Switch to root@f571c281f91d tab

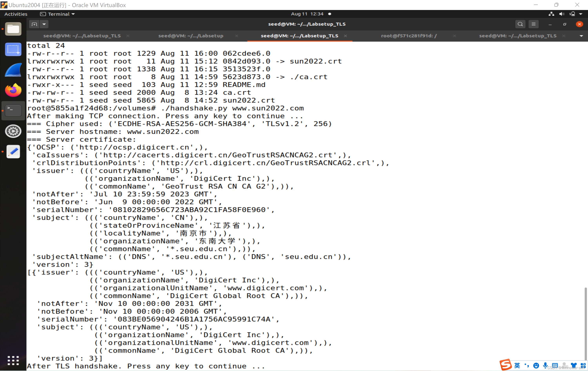409,36
